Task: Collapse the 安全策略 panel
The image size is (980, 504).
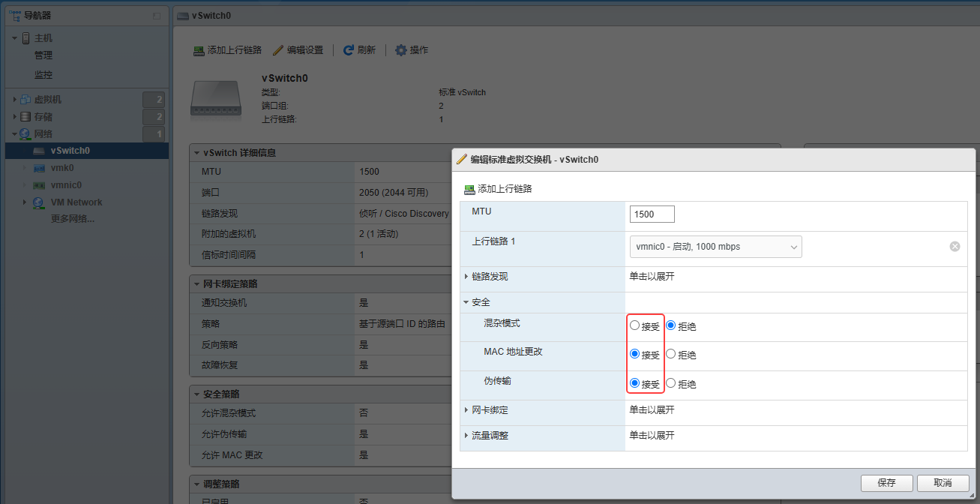Action: coord(198,394)
